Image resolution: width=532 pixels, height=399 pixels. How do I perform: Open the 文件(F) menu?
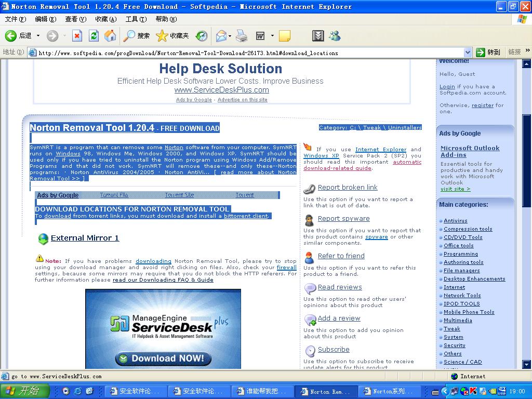(x=15, y=19)
